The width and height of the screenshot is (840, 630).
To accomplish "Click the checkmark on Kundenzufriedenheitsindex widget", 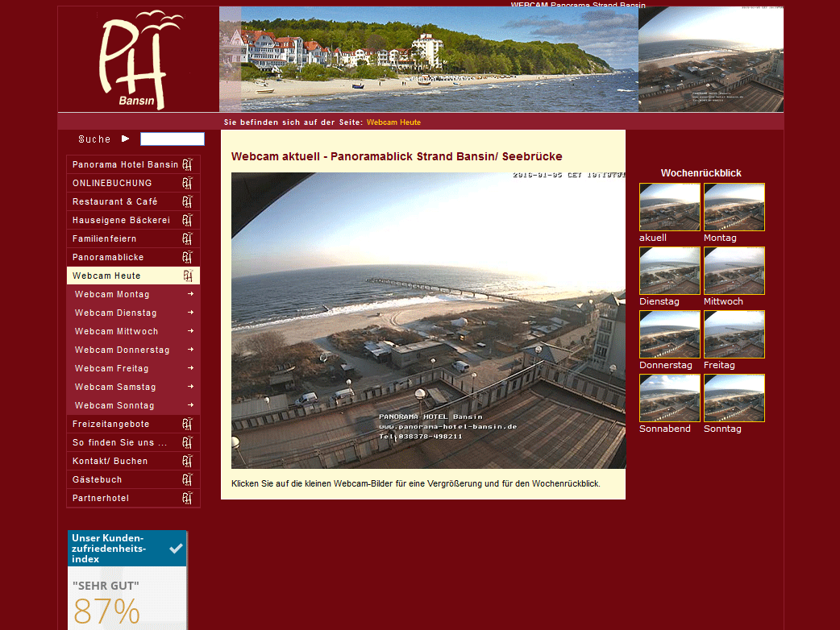I will point(176,548).
